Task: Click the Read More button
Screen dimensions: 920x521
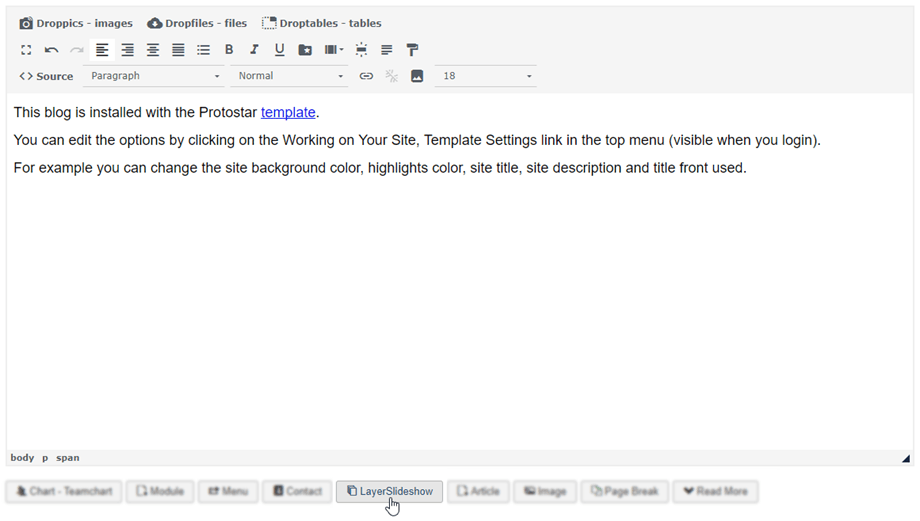Action: click(x=715, y=492)
